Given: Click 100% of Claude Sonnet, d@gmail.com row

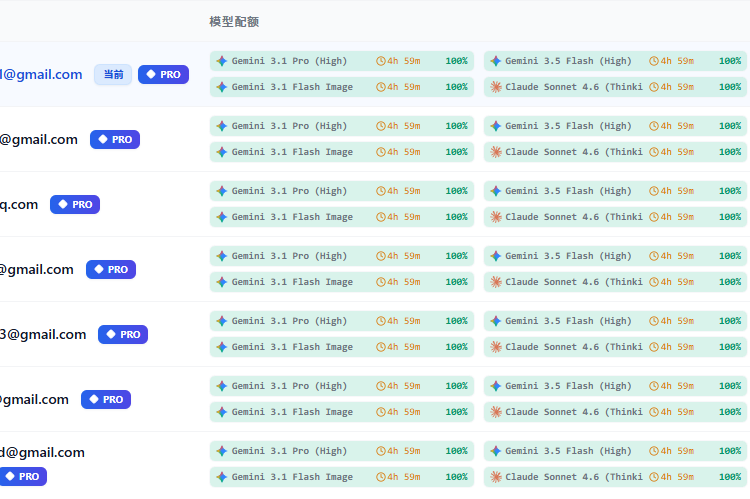Looking at the screenshot, I should (730, 477).
